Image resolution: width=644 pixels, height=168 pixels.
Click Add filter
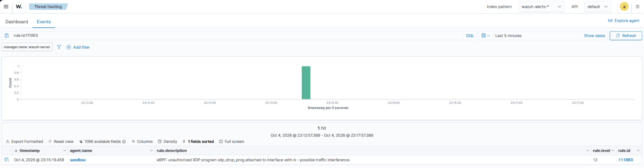78,47
